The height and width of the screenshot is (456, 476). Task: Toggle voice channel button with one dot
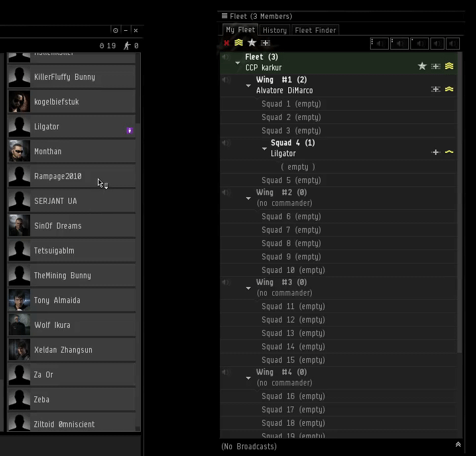click(420, 44)
